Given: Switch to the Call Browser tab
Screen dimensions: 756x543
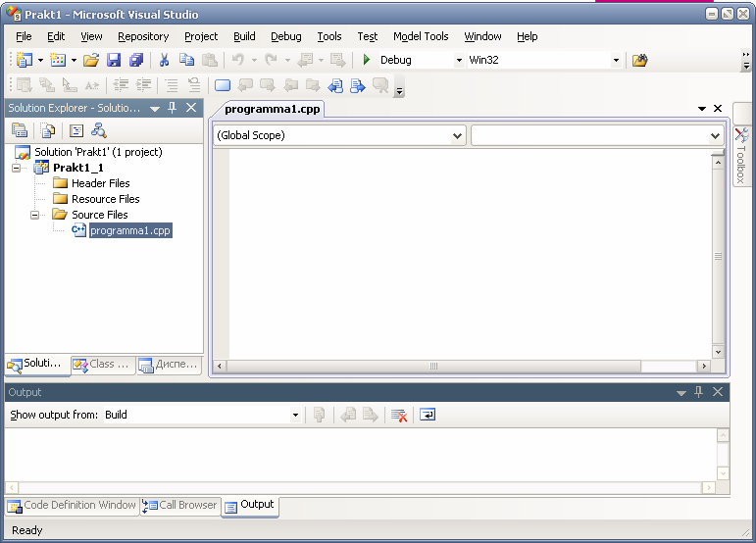Looking at the screenshot, I should tap(180, 506).
